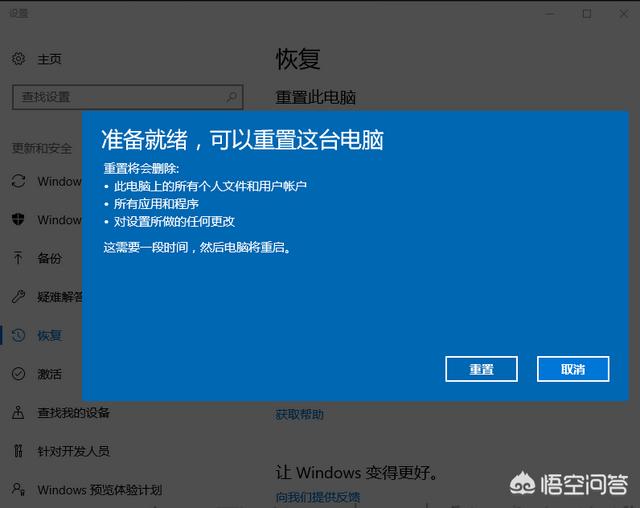The width and height of the screenshot is (640, 508).
Task: Click the 让 Windows 变得更好 heading
Action: 357,473
